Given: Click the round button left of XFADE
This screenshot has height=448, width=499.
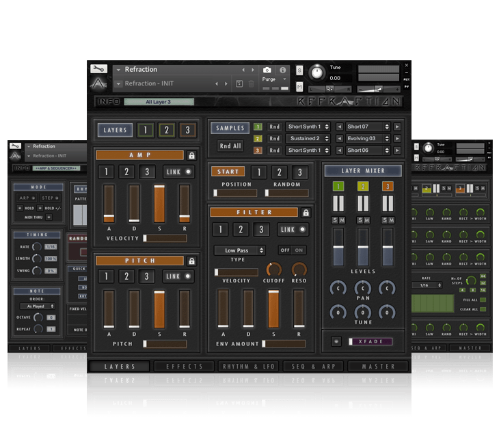Looking at the screenshot, I should (336, 341).
